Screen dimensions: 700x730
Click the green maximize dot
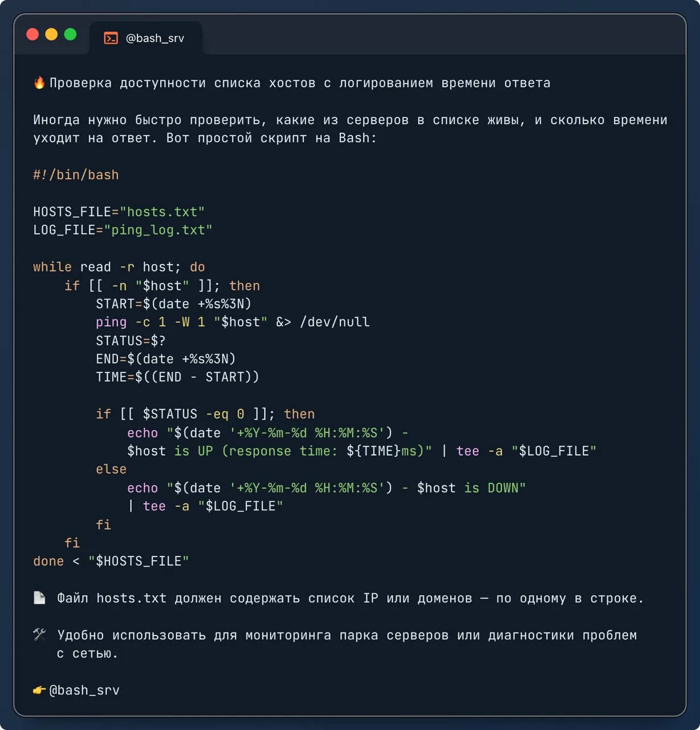click(x=71, y=34)
